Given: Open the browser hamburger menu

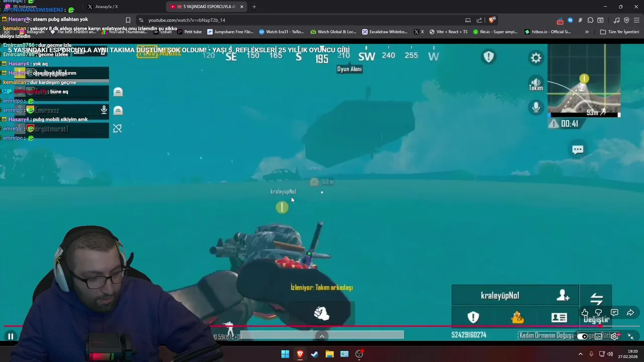Looking at the screenshot, I should pos(636,20).
